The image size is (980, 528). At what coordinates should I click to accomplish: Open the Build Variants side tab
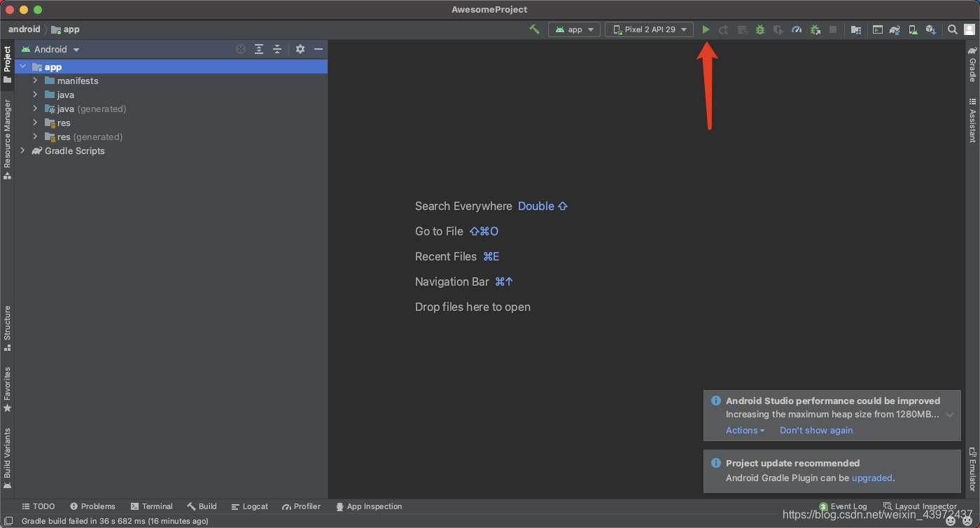coord(7,458)
